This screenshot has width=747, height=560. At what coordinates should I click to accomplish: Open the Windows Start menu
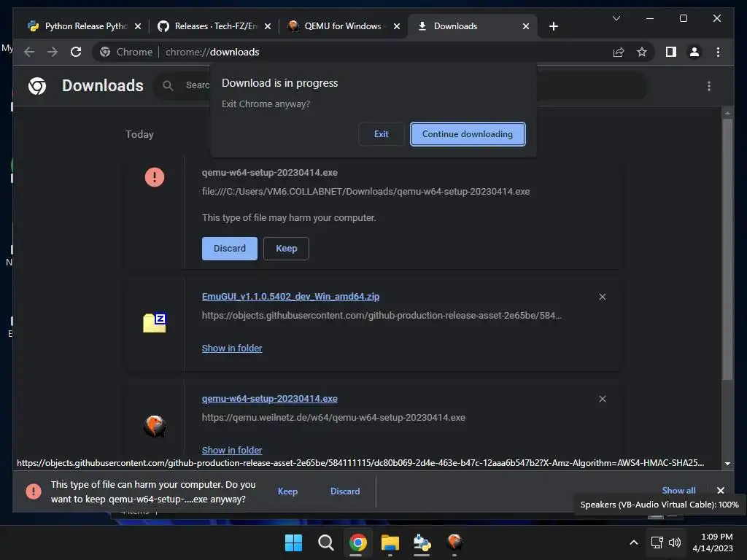click(x=293, y=542)
